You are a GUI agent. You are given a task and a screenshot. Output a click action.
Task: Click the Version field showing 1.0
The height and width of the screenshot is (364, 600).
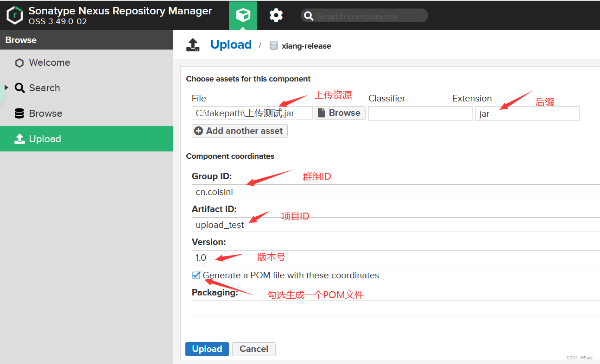pyautogui.click(x=396, y=257)
